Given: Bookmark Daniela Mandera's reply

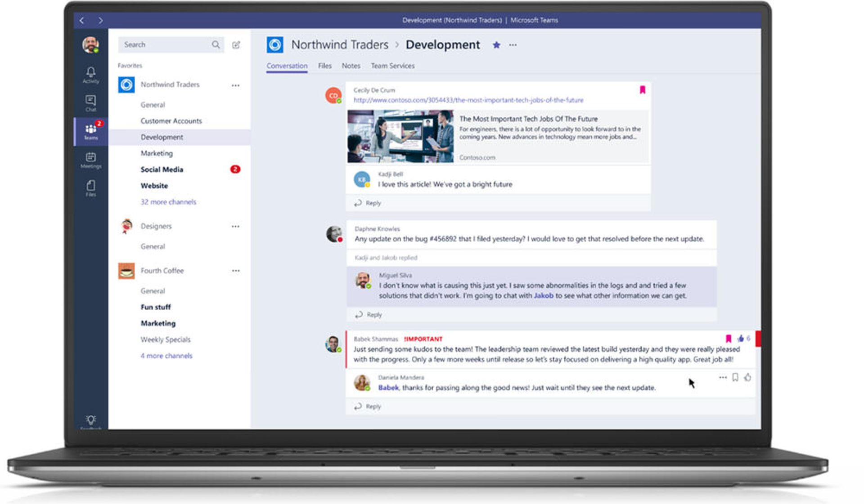Looking at the screenshot, I should point(735,378).
